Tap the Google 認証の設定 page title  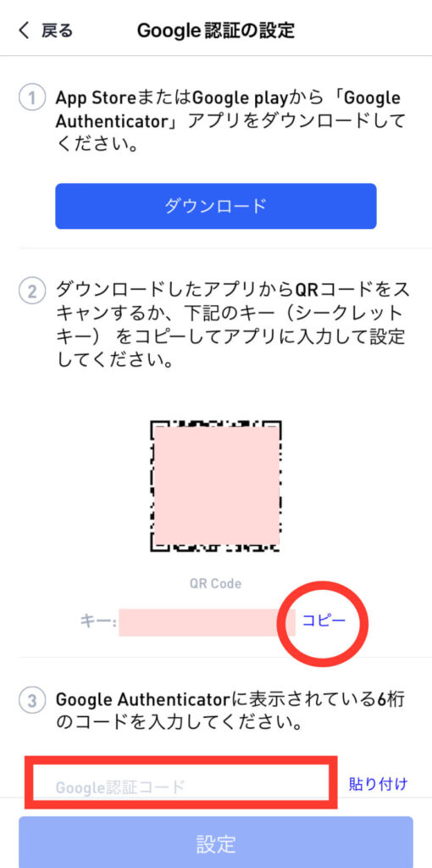216,31
